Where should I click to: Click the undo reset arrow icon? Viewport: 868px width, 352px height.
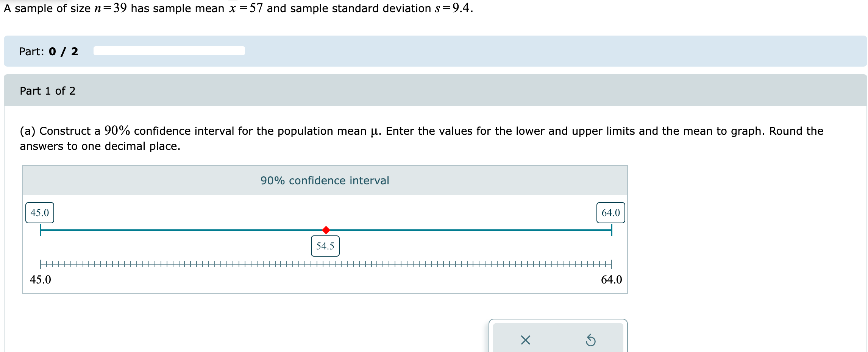pos(591,340)
